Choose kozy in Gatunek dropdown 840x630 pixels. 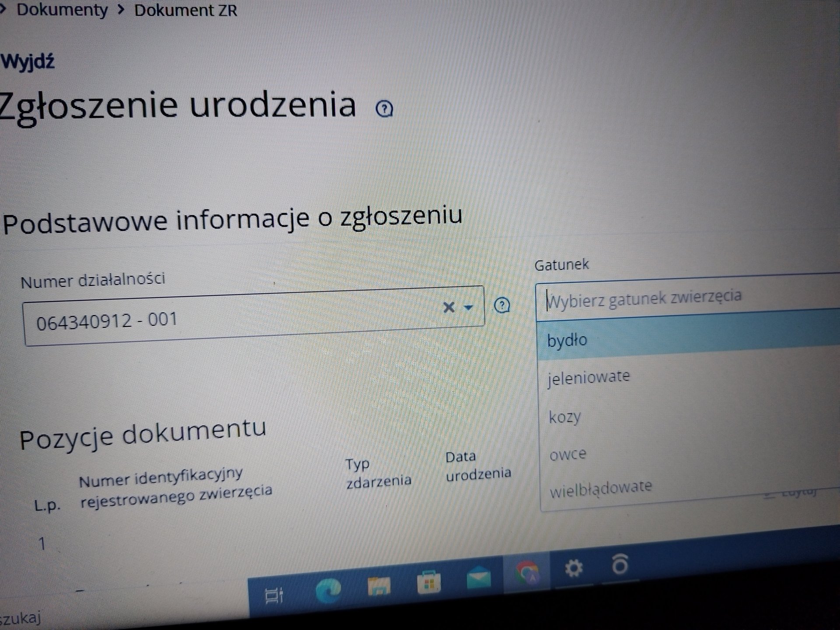[564, 417]
